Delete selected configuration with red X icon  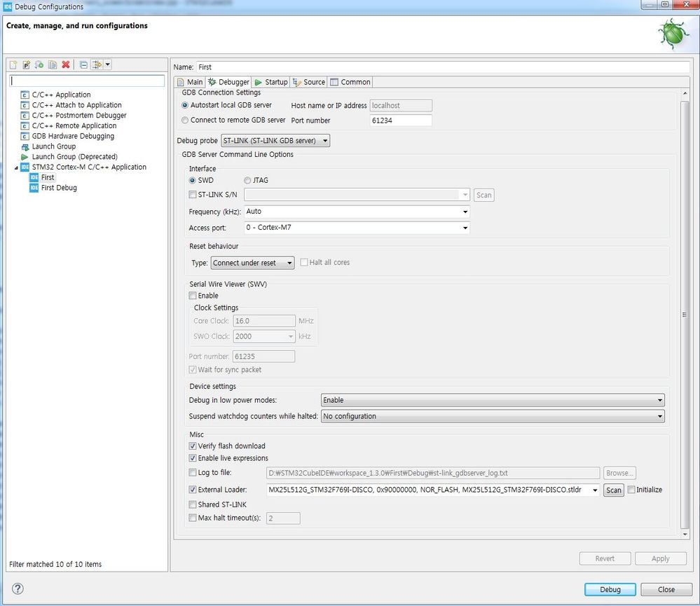pos(66,64)
